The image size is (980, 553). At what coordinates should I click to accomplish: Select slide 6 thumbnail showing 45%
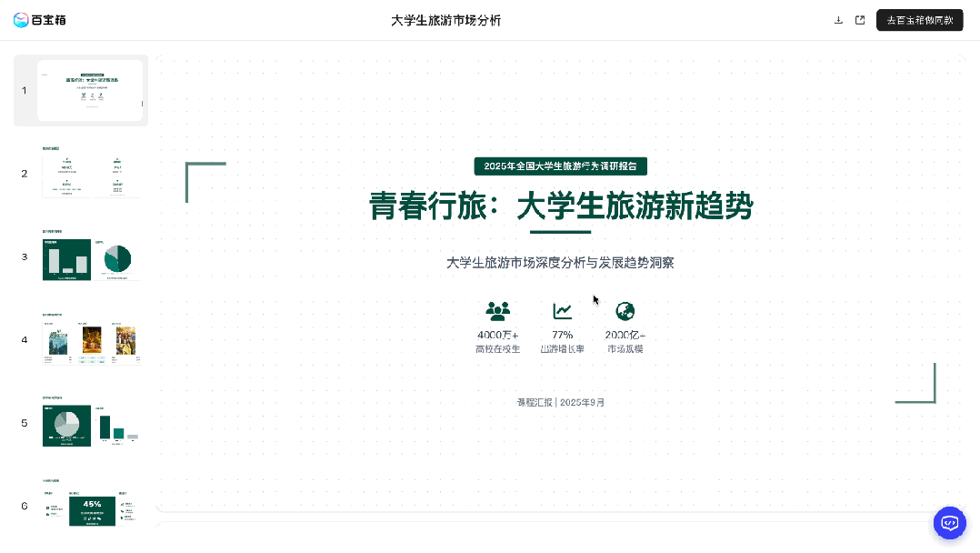click(x=91, y=507)
